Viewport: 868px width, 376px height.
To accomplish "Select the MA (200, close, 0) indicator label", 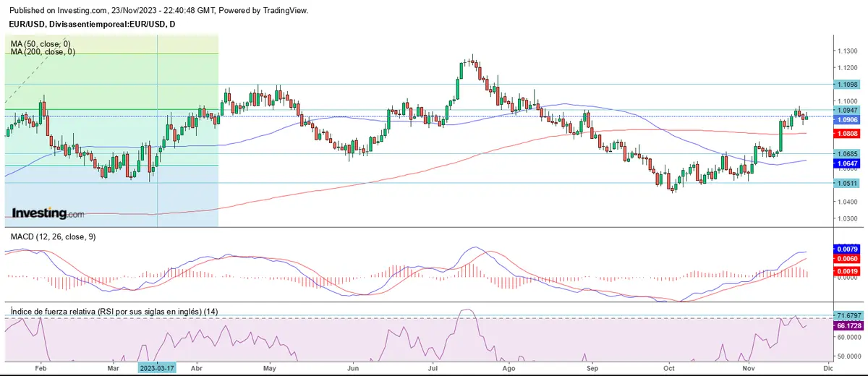I will (43, 52).
